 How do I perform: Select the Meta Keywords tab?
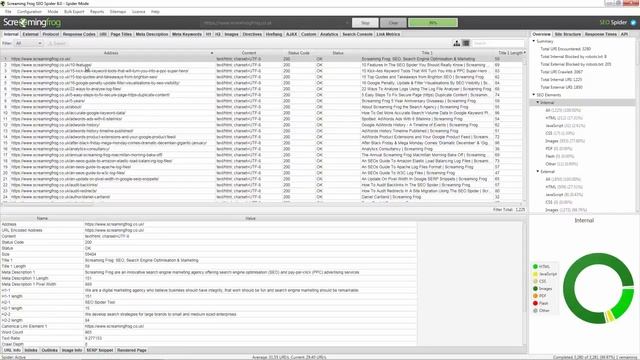click(187, 34)
